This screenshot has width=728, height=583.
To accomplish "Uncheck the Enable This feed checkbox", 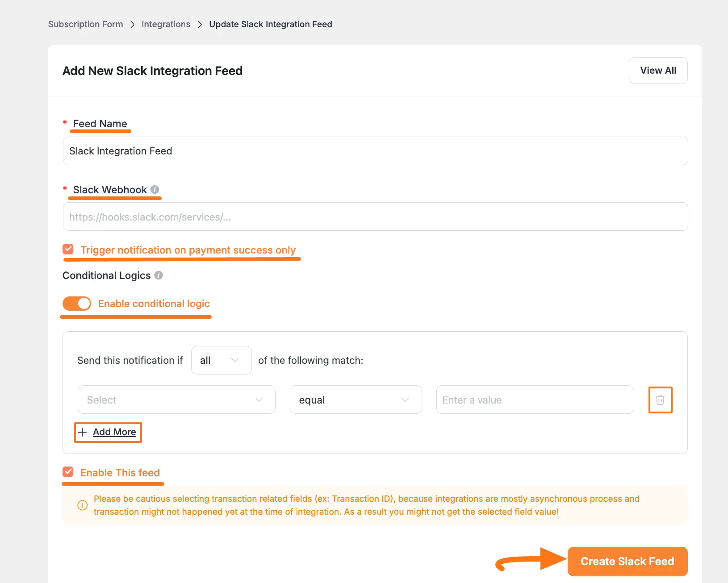I will point(68,472).
